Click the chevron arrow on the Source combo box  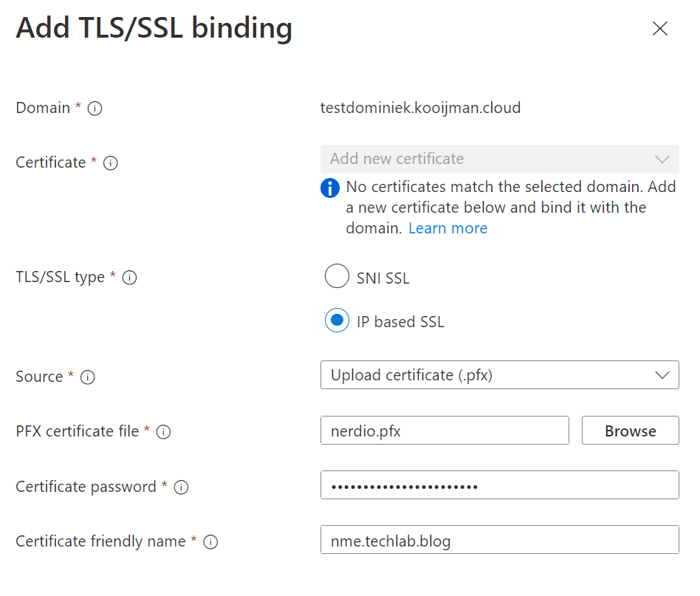click(662, 375)
